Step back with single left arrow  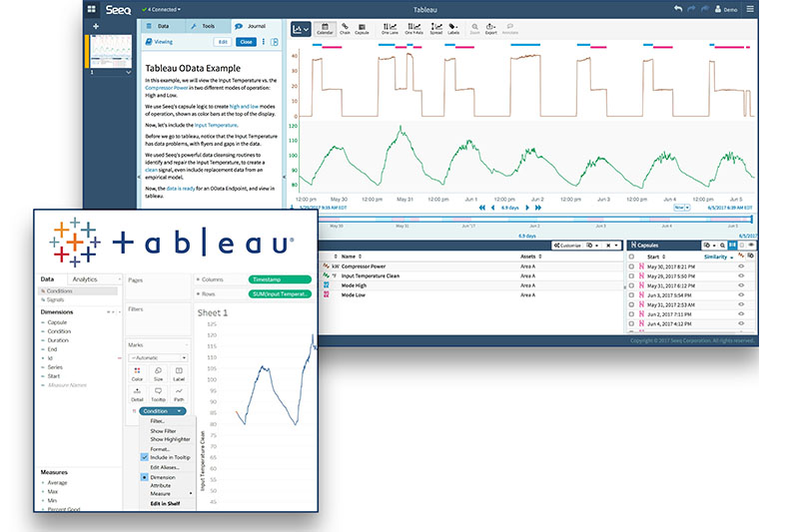coord(492,208)
